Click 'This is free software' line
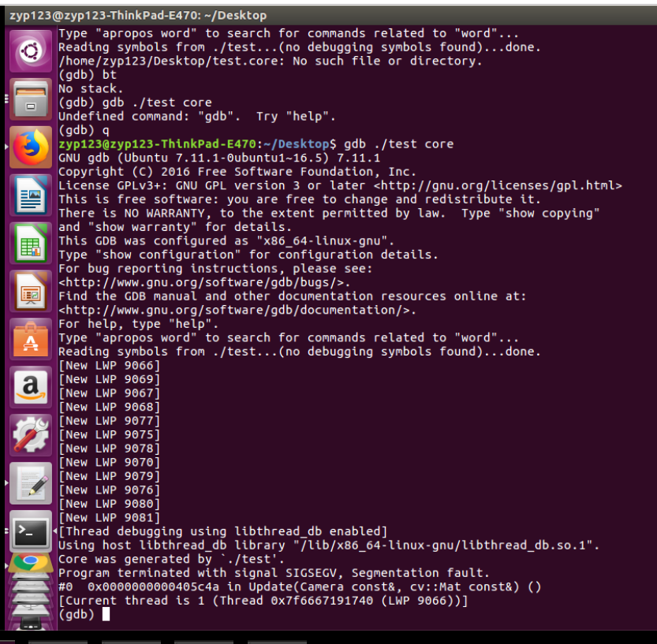657x644 pixels. tap(300, 199)
